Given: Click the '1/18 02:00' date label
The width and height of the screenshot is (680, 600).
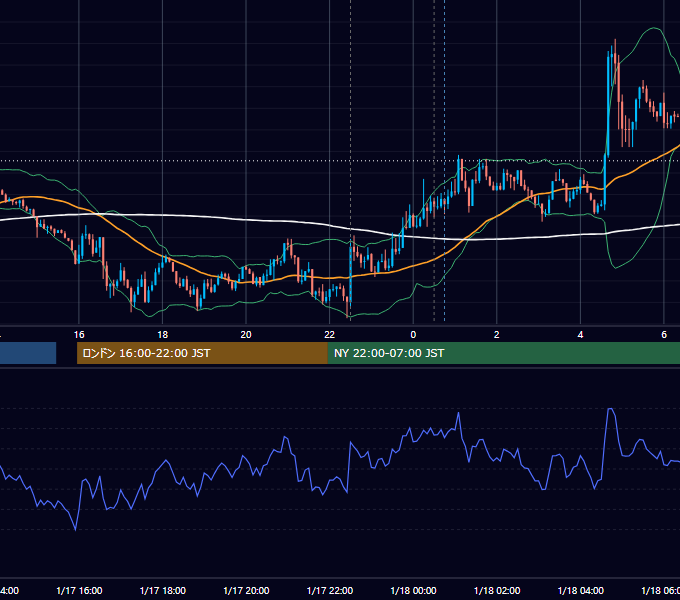Looking at the screenshot, I should point(497,590).
